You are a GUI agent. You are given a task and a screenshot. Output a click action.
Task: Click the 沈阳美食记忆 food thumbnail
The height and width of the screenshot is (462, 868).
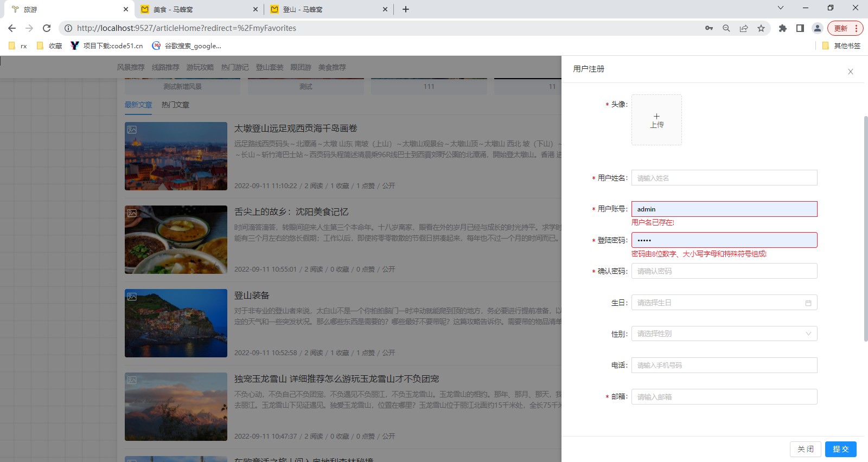click(176, 240)
